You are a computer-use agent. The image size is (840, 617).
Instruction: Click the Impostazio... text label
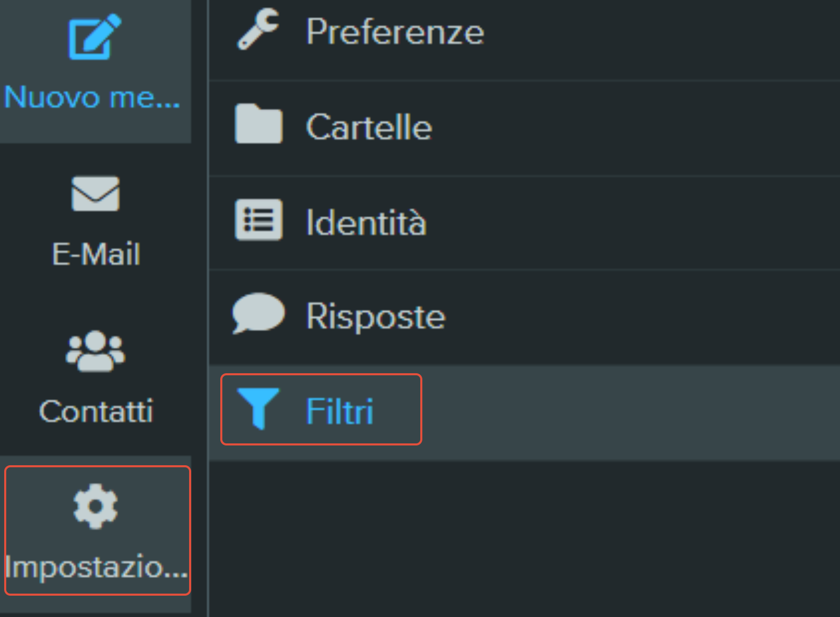click(x=96, y=567)
